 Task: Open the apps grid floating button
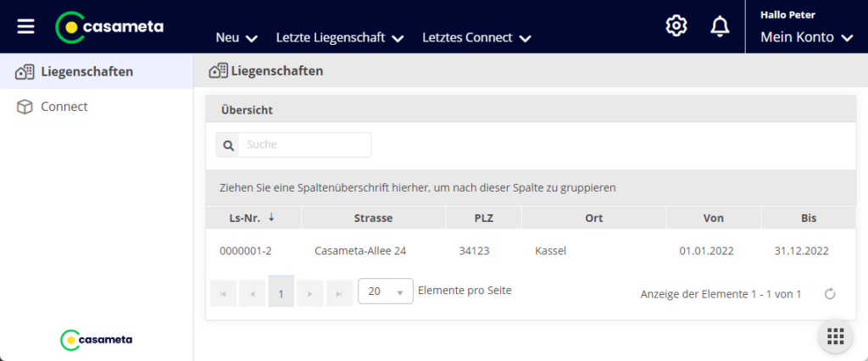pos(835,336)
